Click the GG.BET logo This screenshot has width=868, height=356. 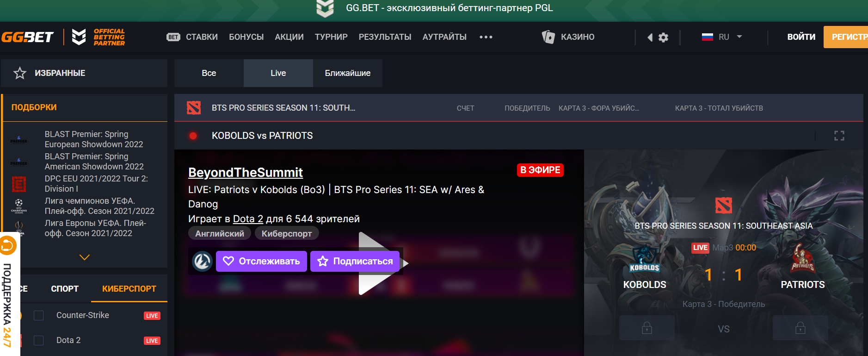(28, 37)
